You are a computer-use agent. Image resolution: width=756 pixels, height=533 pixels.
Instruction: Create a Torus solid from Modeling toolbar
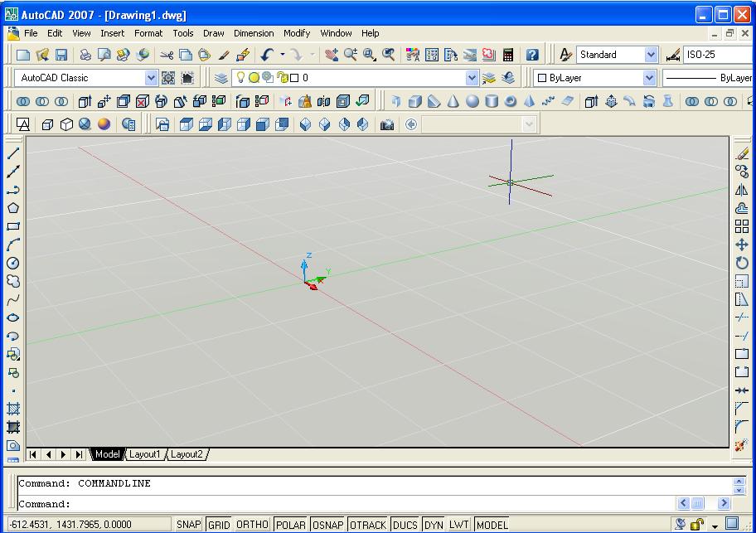point(510,101)
